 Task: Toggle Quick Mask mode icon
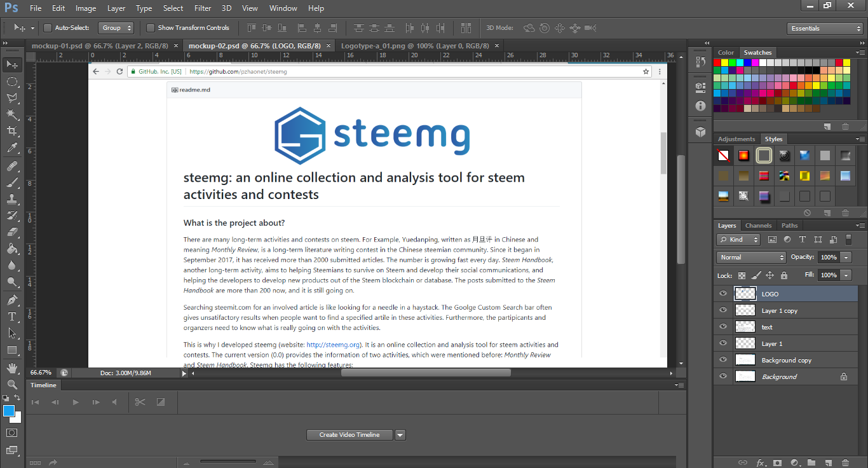point(12,433)
